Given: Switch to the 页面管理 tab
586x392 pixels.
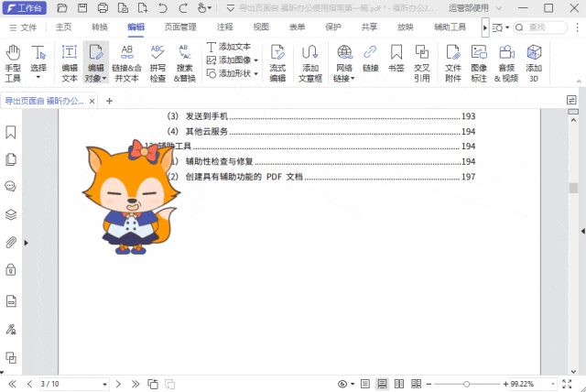Looking at the screenshot, I should click(x=180, y=27).
